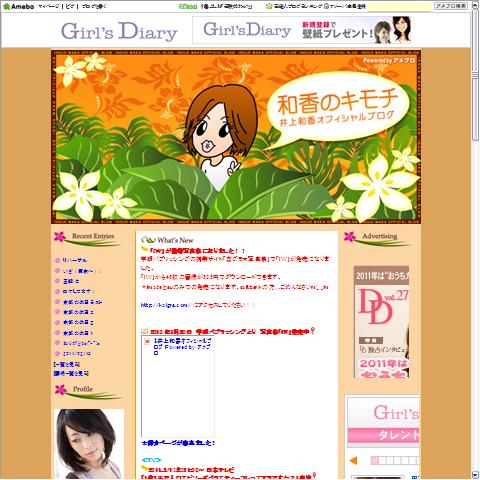Click the DD vol.27 advertisement banner
Image resolution: width=480 pixels, height=480 pixels.
point(382,322)
